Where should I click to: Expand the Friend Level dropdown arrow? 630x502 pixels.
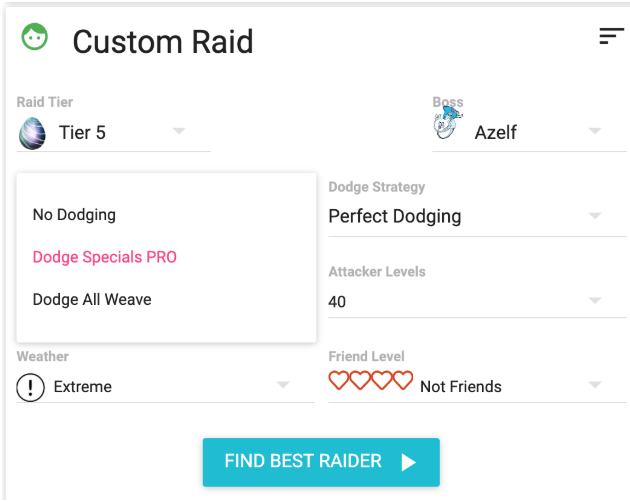594,386
